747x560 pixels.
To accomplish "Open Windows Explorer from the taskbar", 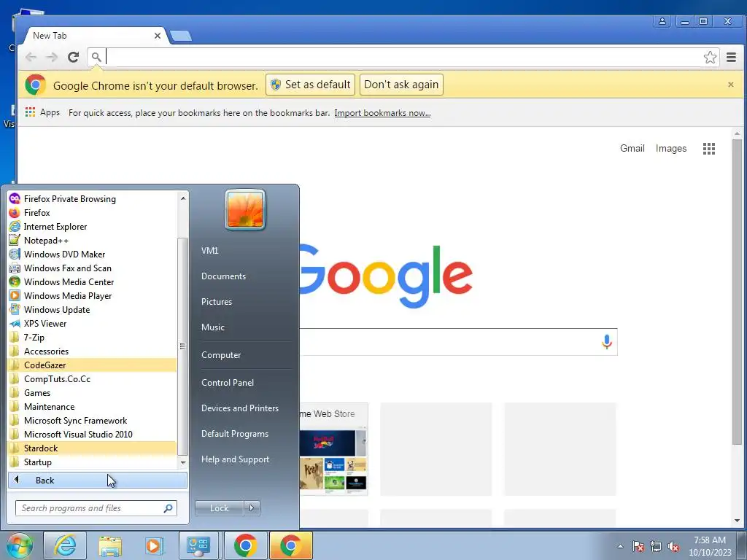I will pyautogui.click(x=110, y=545).
